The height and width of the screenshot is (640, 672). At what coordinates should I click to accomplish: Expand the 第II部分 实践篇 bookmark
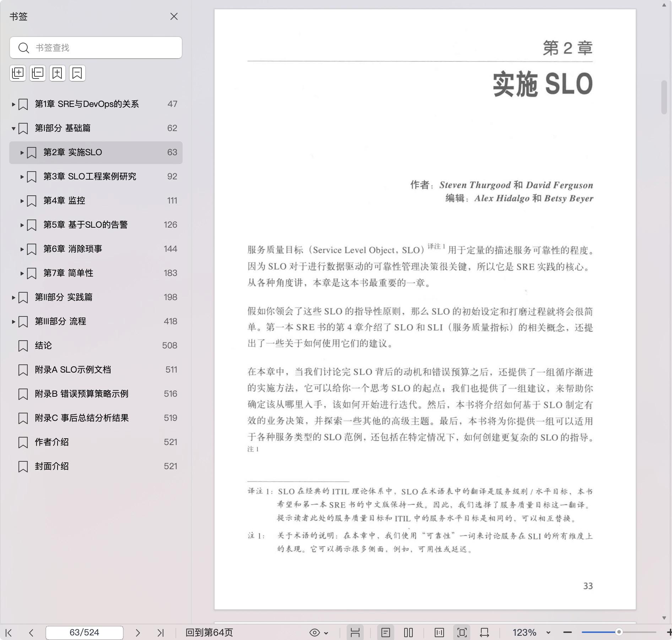pos(13,297)
